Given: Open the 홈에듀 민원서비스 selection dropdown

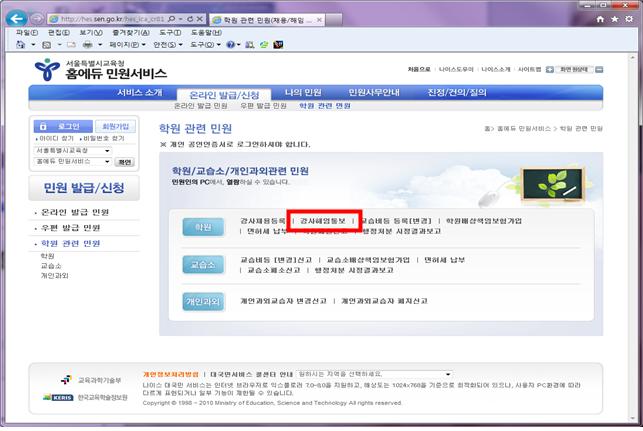Looking at the screenshot, I should [73, 162].
